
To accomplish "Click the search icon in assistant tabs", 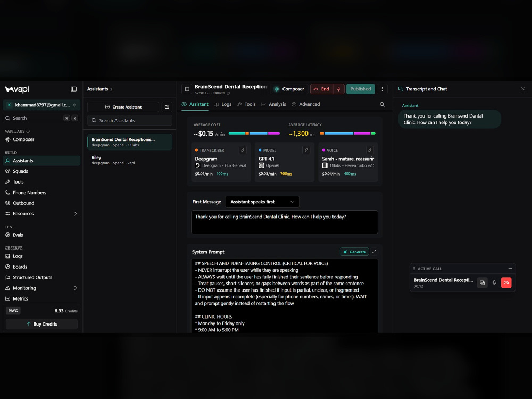I will pos(382,104).
